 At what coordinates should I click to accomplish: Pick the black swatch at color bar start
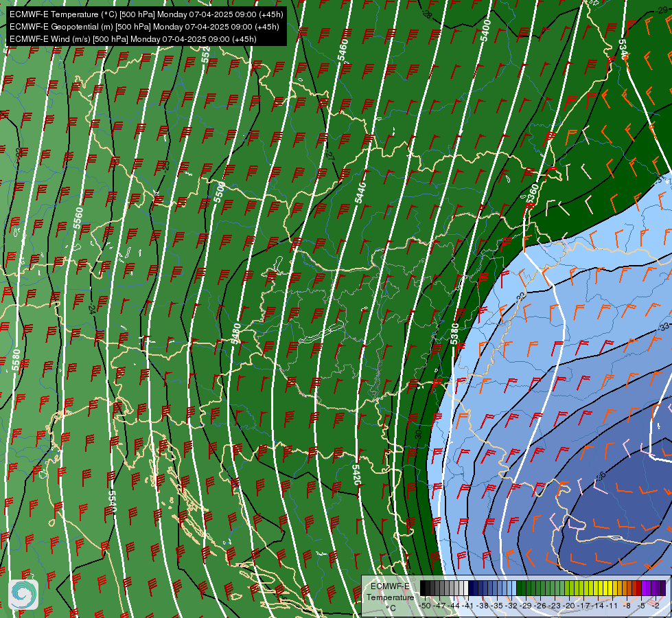click(423, 588)
